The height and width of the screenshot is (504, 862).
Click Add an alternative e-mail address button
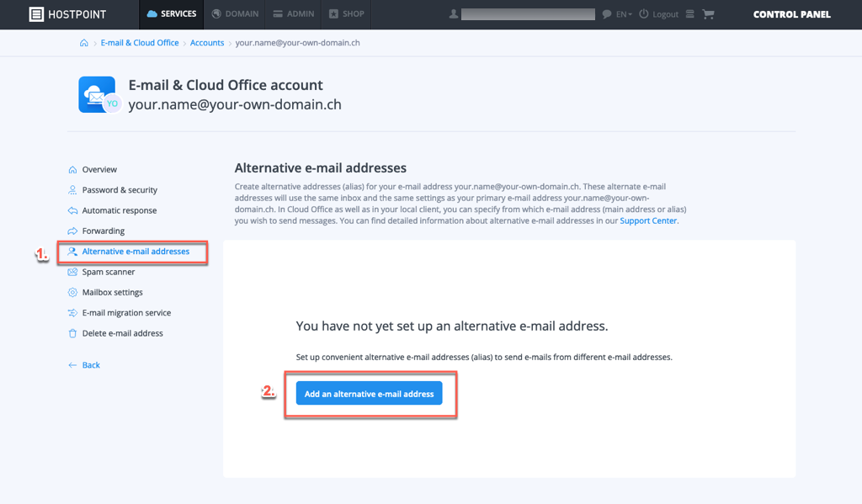(369, 394)
